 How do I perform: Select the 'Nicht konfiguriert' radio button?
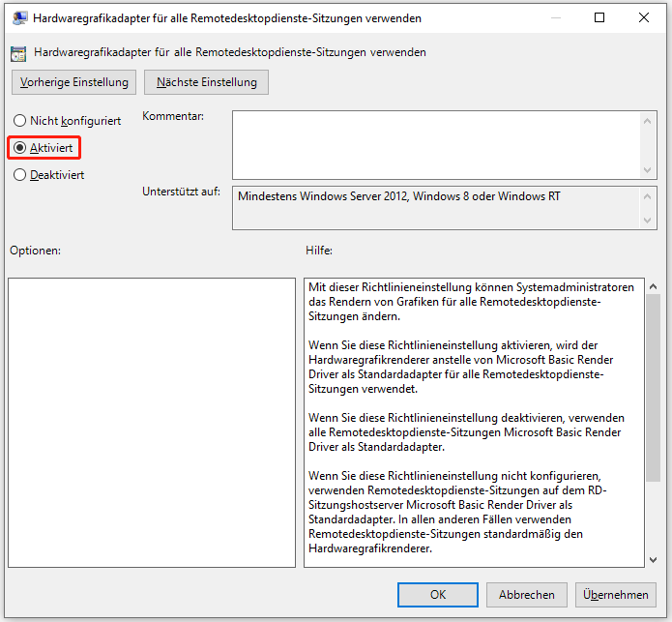click(19, 121)
